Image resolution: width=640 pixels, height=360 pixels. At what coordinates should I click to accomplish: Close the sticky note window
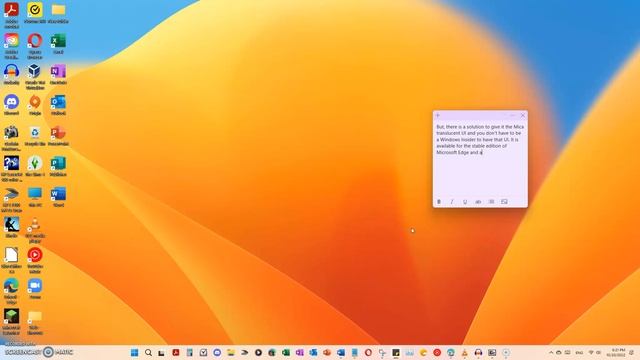coord(523,116)
